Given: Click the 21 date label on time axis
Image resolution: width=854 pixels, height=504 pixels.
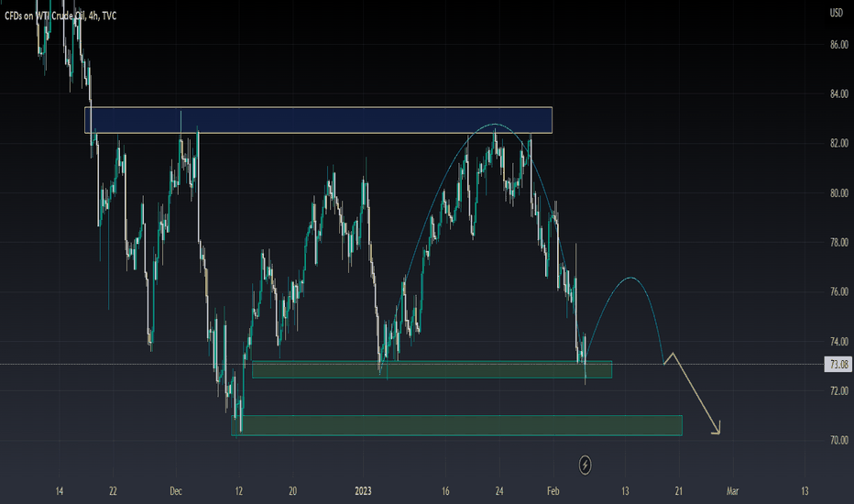Looking at the screenshot, I should tap(679, 491).
